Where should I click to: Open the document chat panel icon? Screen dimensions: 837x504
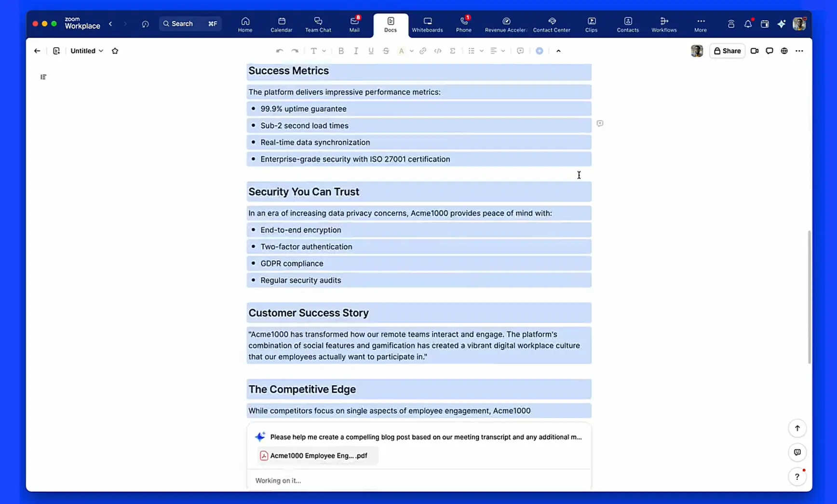point(769,51)
